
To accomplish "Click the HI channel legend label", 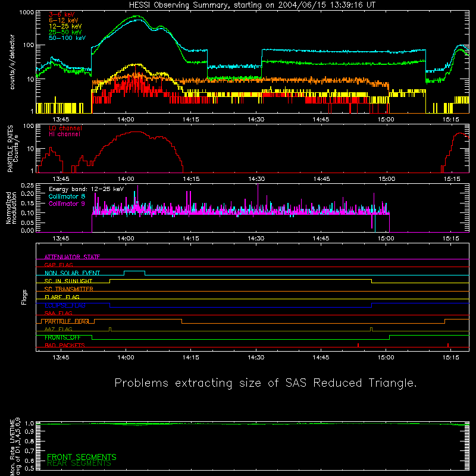I will click(x=64, y=134).
